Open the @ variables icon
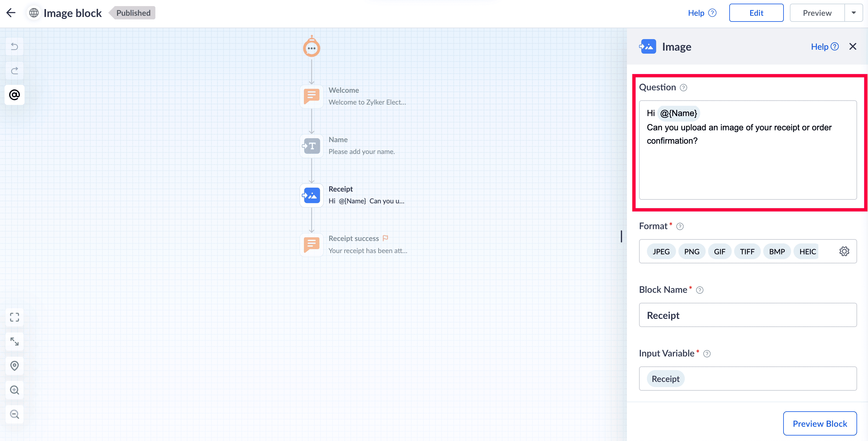Image resolution: width=868 pixels, height=441 pixels. point(15,95)
